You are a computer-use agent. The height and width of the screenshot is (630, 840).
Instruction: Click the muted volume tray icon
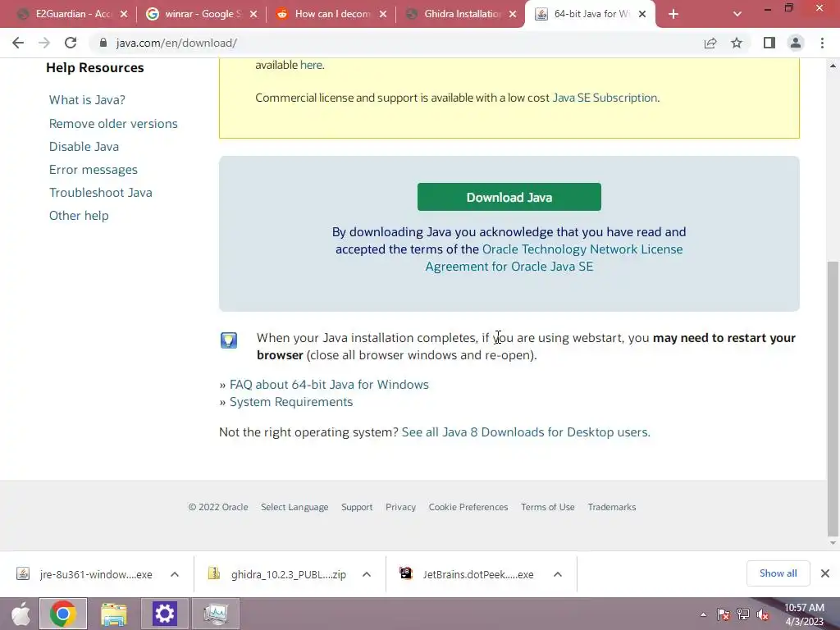tap(763, 614)
